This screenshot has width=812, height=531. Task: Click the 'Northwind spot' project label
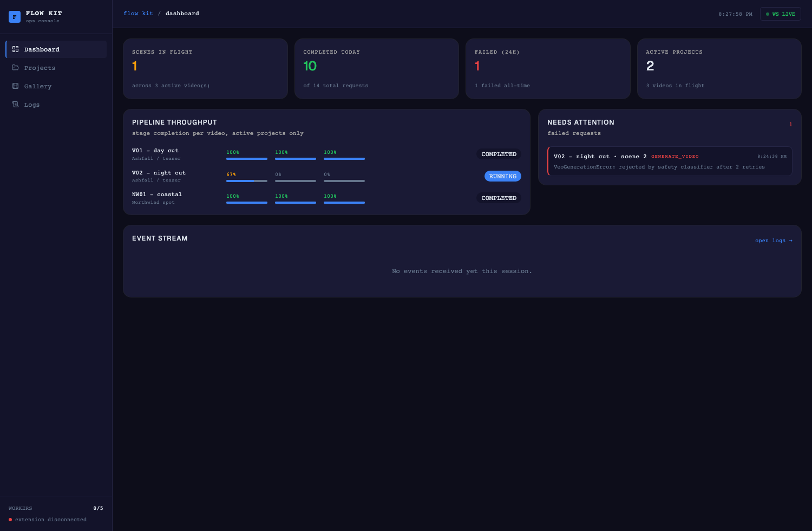(153, 203)
